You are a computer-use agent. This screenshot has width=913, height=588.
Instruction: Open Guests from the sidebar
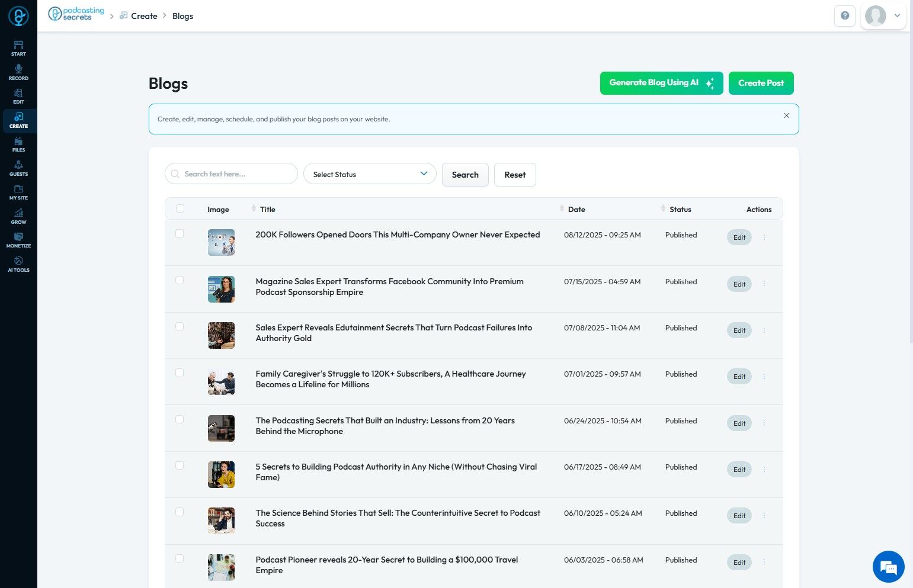coord(18,169)
